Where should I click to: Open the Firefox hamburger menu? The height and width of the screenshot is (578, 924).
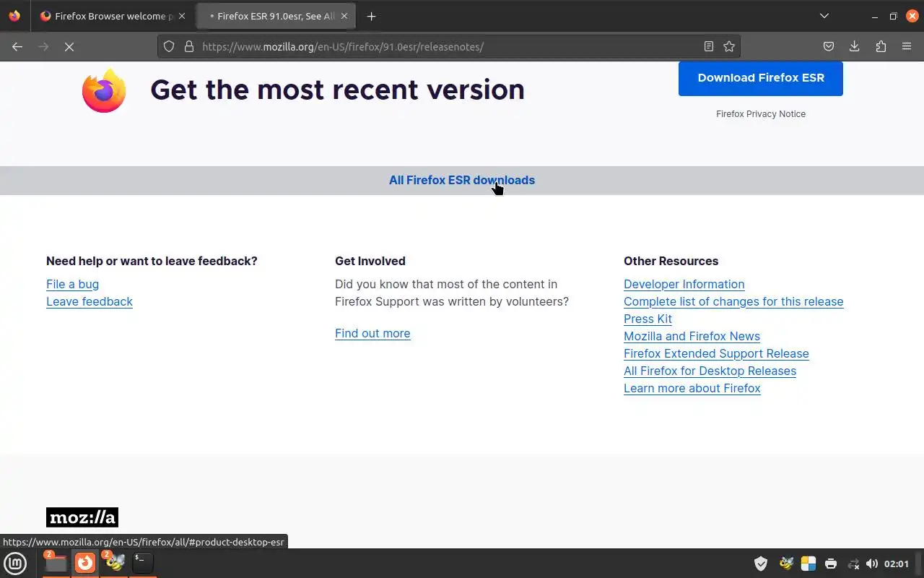pyautogui.click(x=907, y=46)
